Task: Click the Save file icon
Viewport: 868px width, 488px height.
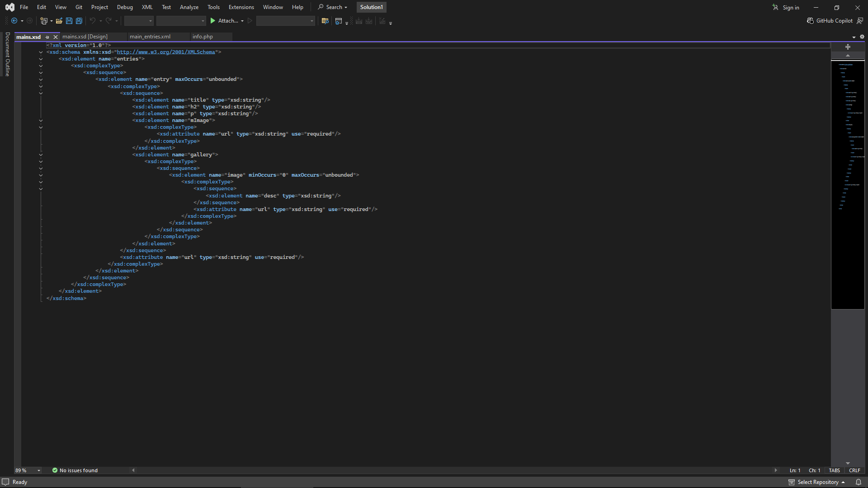Action: (x=69, y=21)
